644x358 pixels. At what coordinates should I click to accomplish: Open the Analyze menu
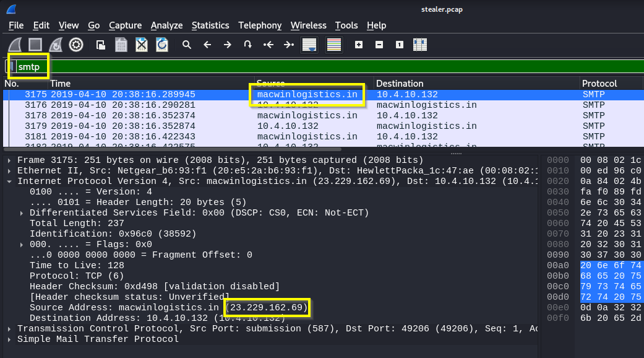tap(166, 25)
